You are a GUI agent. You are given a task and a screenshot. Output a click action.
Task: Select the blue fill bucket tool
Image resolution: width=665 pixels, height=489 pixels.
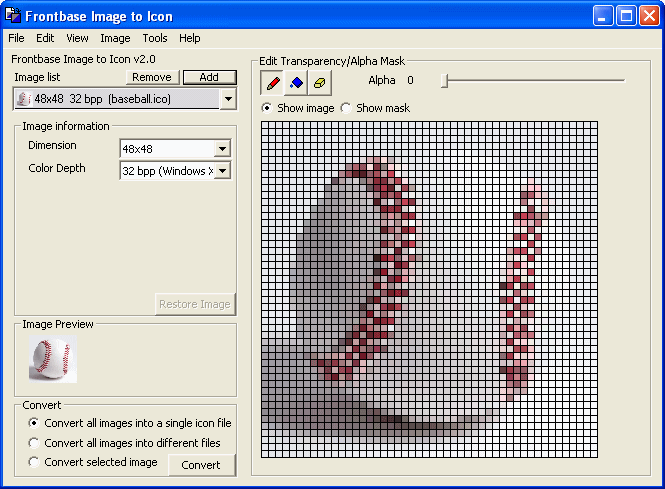coord(296,82)
